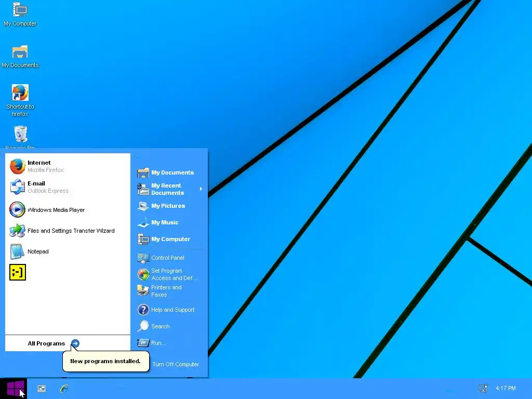
Task: Launch Windows Media Player from Start menu
Action: click(68, 210)
